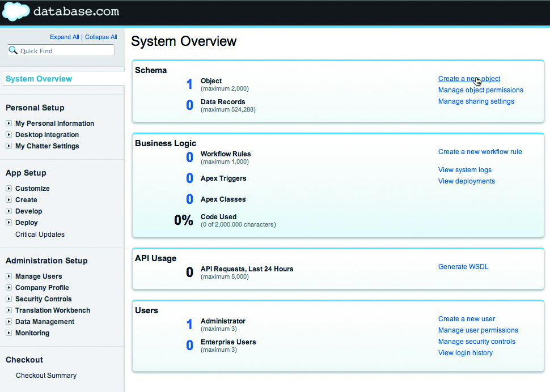Click View deployments link

467,181
